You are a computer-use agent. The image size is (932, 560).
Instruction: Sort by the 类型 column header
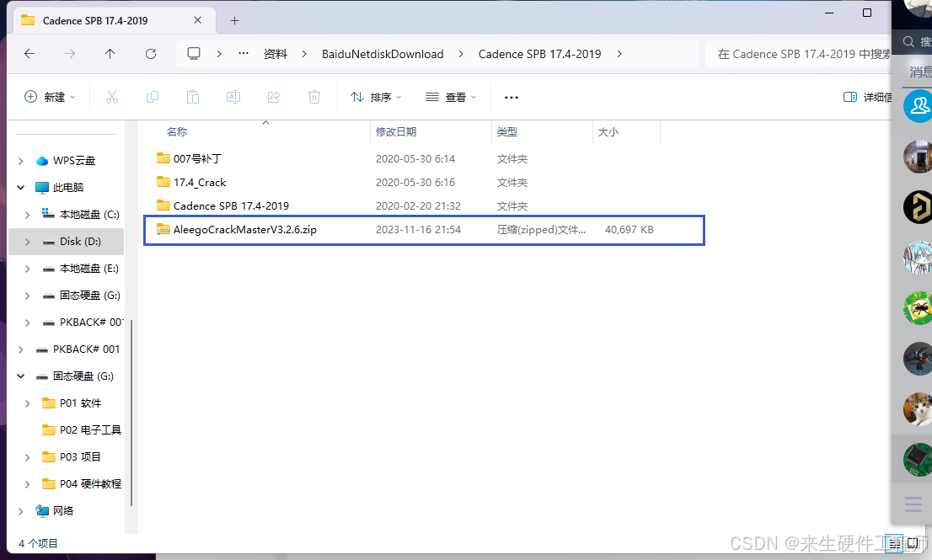[507, 132]
